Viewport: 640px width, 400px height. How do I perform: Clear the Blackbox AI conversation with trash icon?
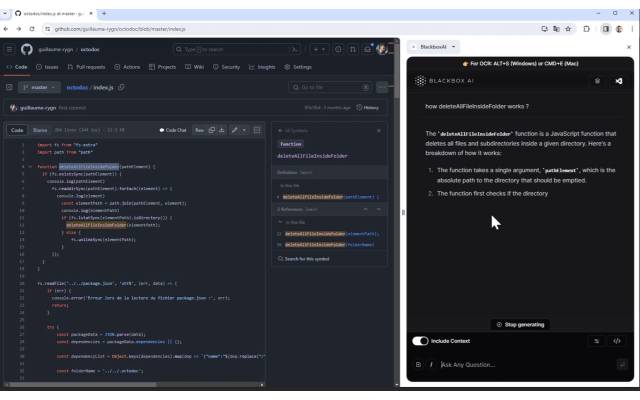(x=597, y=81)
